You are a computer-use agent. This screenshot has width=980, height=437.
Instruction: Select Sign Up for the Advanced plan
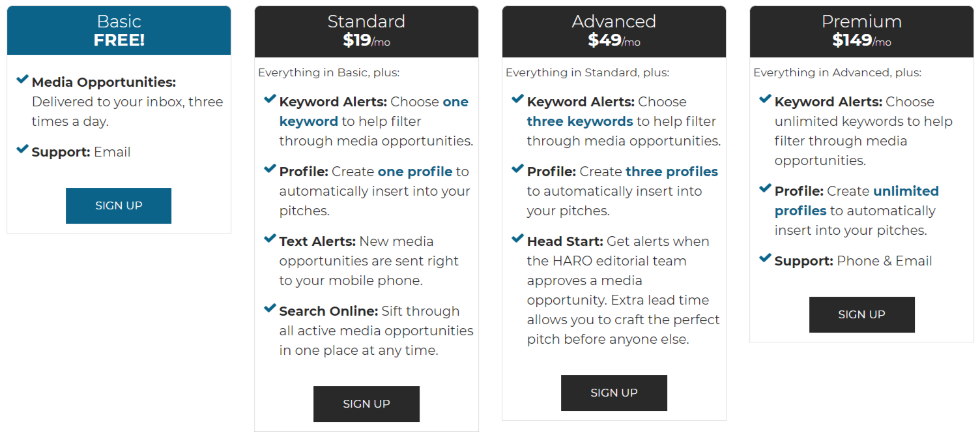614,393
